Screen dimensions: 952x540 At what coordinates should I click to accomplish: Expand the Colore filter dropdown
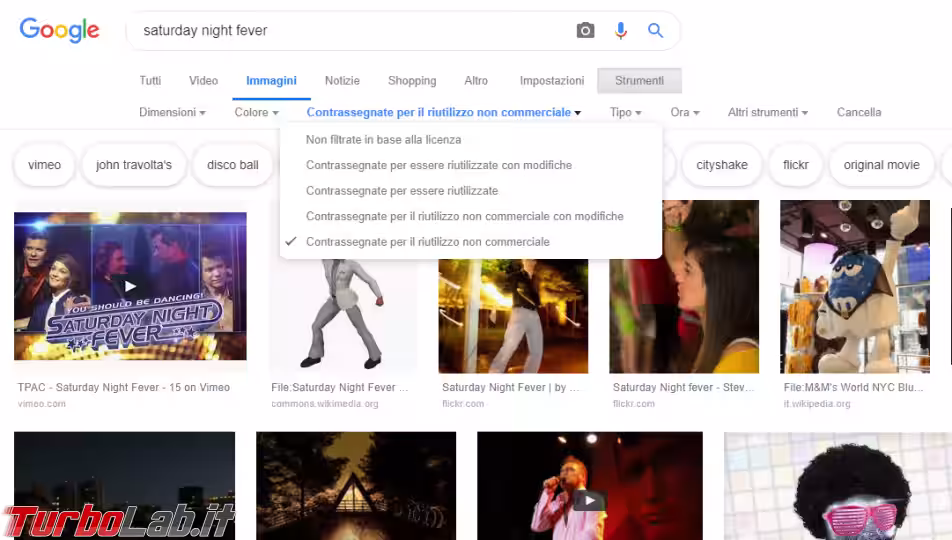tap(257, 112)
